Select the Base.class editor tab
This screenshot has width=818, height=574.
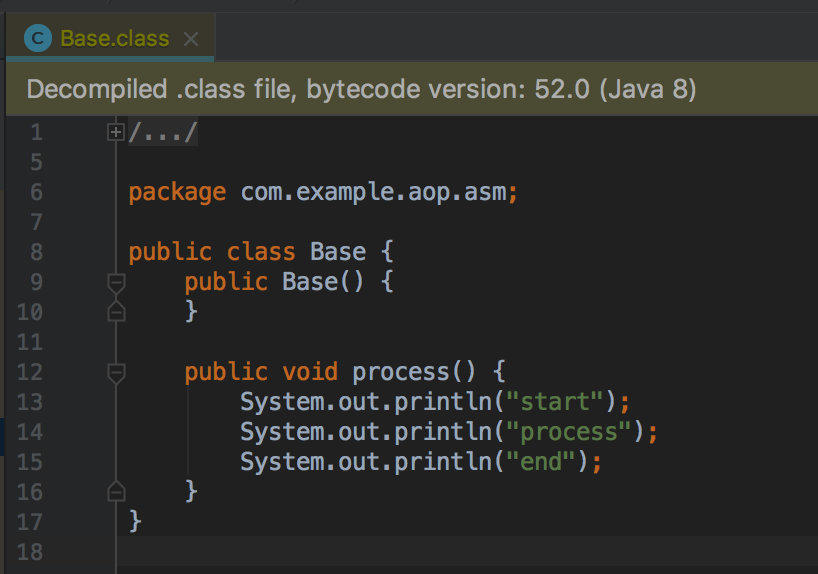pos(111,39)
